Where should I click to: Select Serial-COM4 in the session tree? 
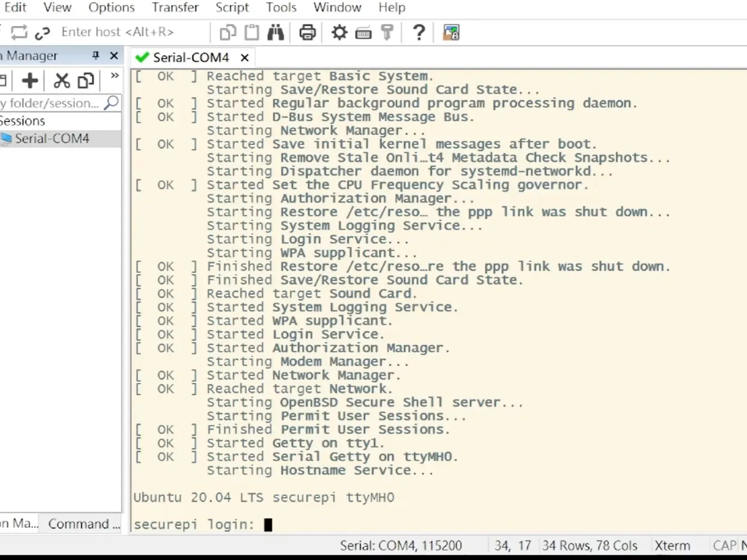(52, 139)
